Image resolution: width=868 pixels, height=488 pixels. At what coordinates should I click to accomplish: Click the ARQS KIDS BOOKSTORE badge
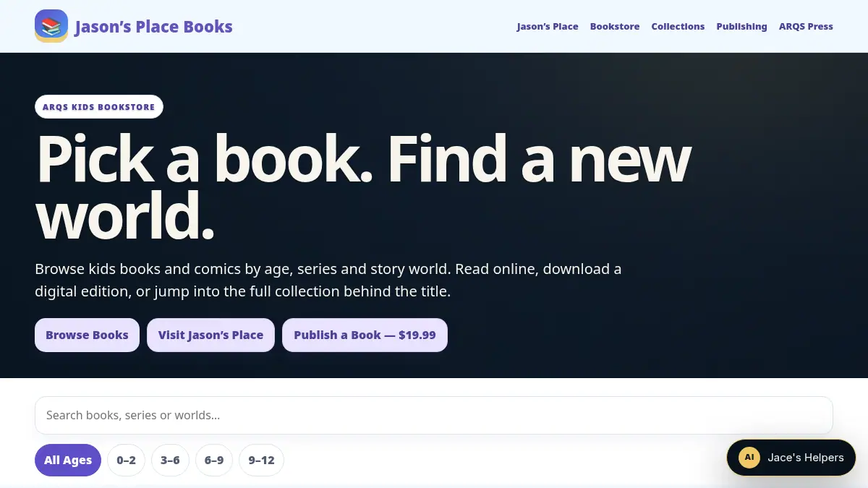pos(99,107)
